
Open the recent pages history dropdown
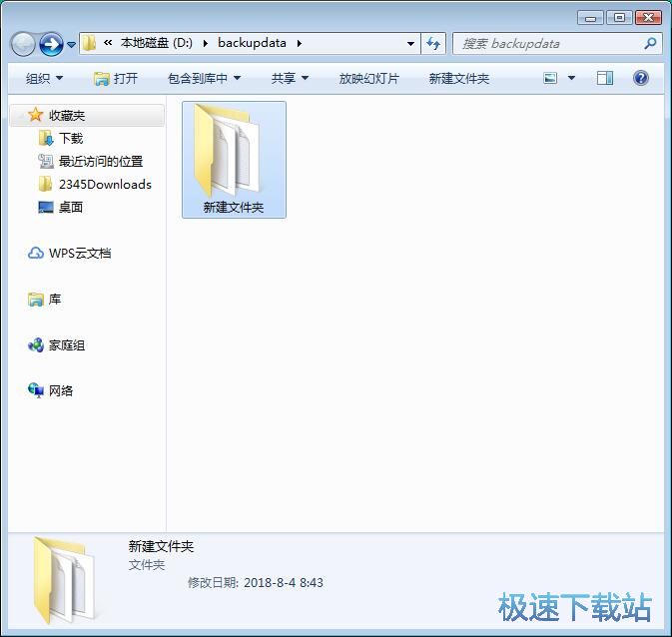coord(72,45)
